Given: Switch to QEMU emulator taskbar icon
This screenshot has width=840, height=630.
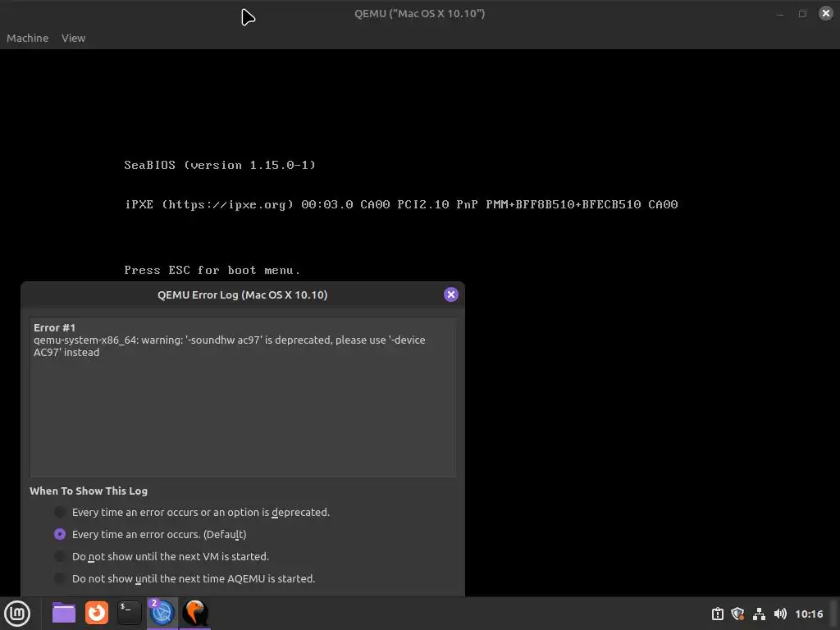Looking at the screenshot, I should pyautogui.click(x=195, y=614).
